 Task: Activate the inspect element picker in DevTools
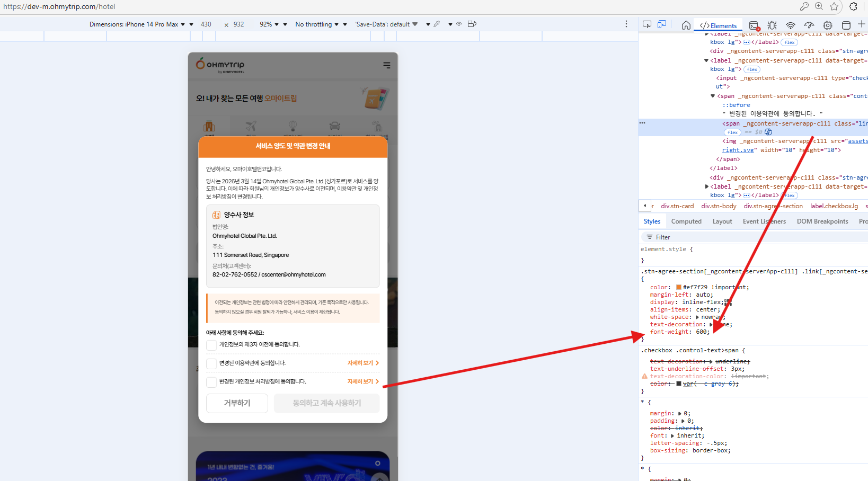[x=647, y=24]
